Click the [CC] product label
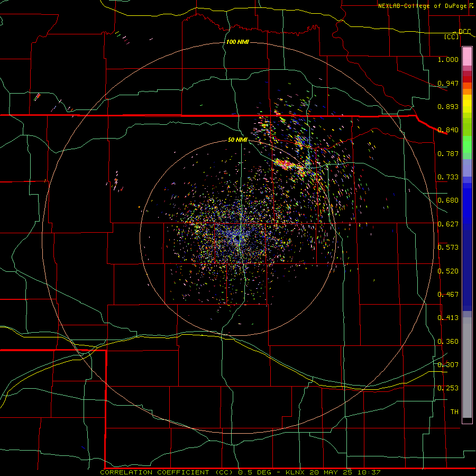 (452, 36)
